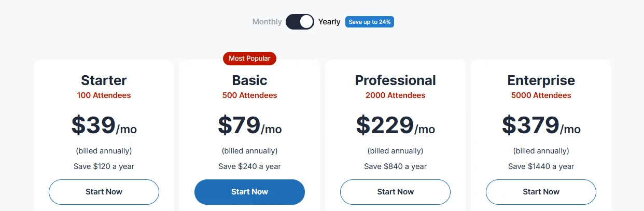The image size is (644, 211).
Task: Choose Start Now under the Professional plan
Action: (395, 192)
